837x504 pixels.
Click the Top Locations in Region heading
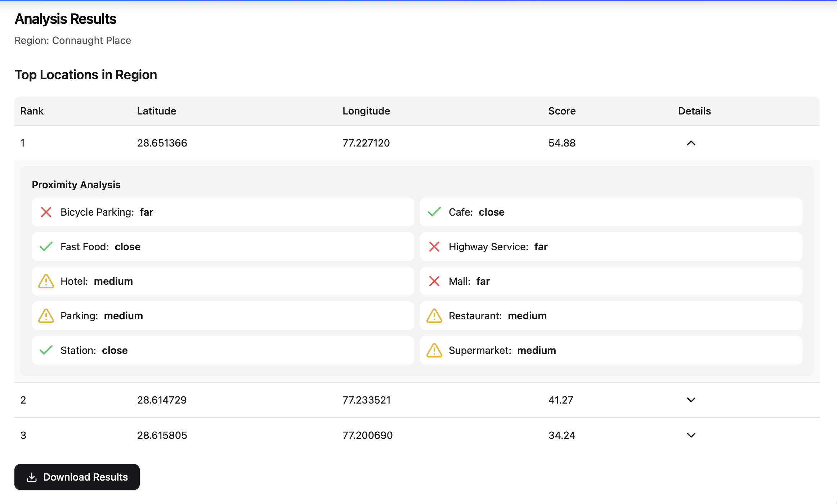coord(86,75)
